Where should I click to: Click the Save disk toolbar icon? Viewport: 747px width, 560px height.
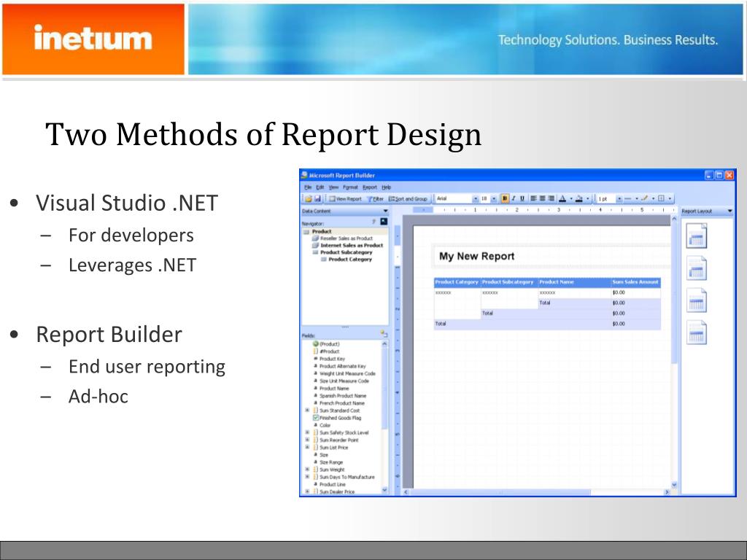[x=317, y=198]
